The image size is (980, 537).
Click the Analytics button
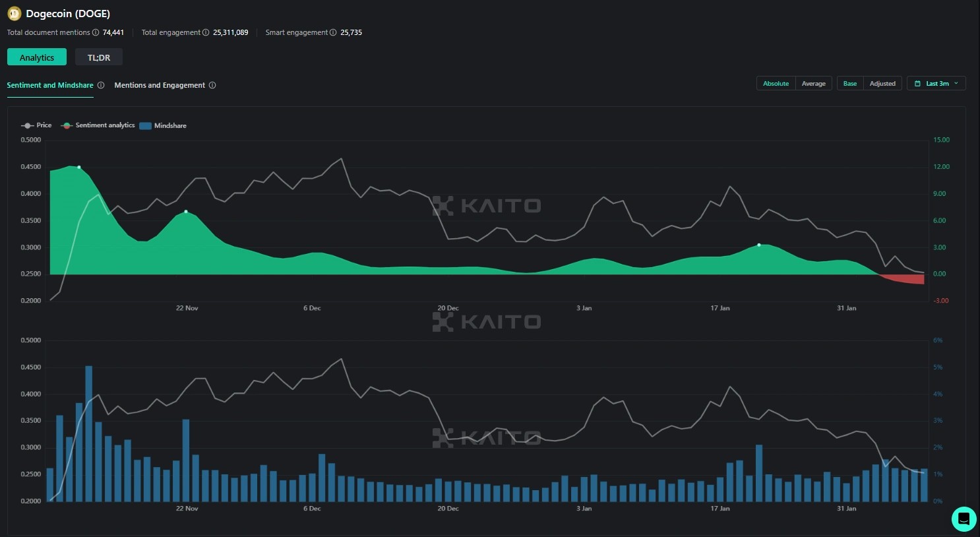click(x=37, y=57)
